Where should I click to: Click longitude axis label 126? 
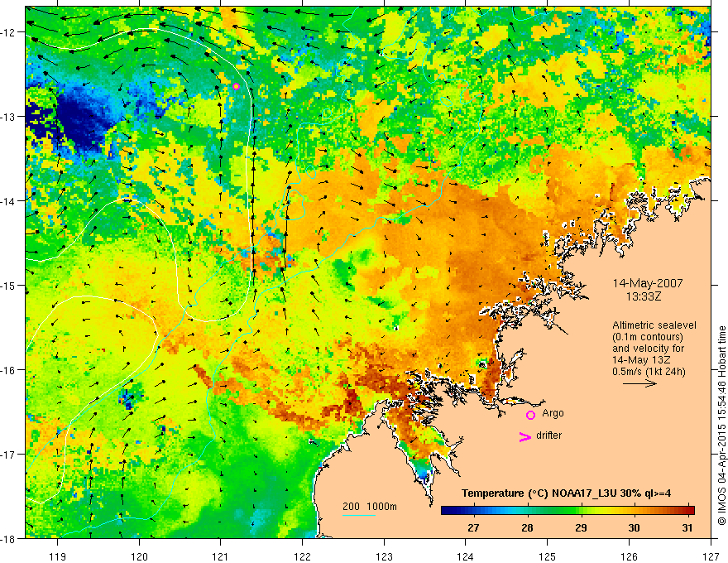click(629, 556)
